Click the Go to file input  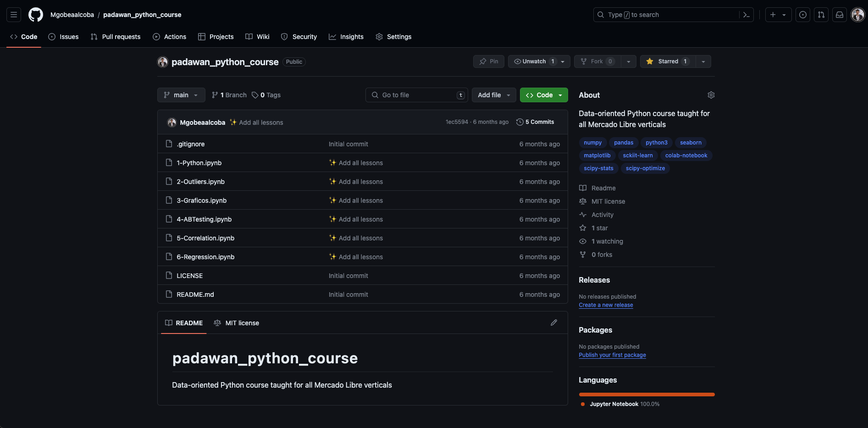pos(417,95)
